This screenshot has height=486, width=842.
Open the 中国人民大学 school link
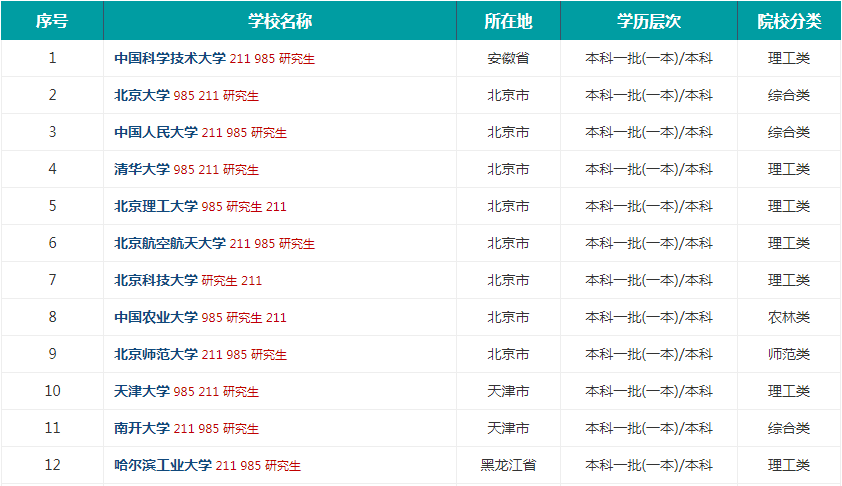(x=156, y=132)
